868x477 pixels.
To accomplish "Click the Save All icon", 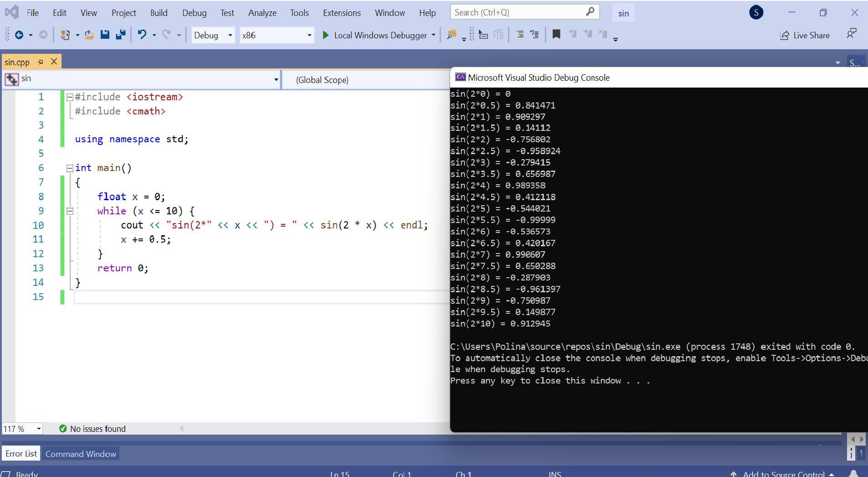I will pos(121,35).
